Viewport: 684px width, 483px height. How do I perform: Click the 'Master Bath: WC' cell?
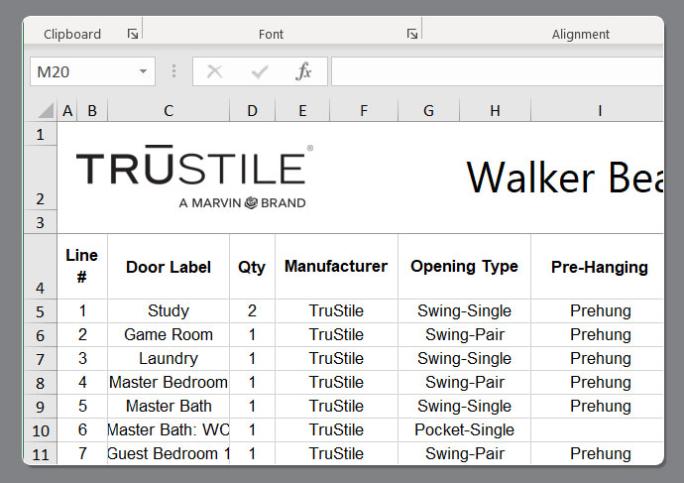pyautogui.click(x=168, y=430)
